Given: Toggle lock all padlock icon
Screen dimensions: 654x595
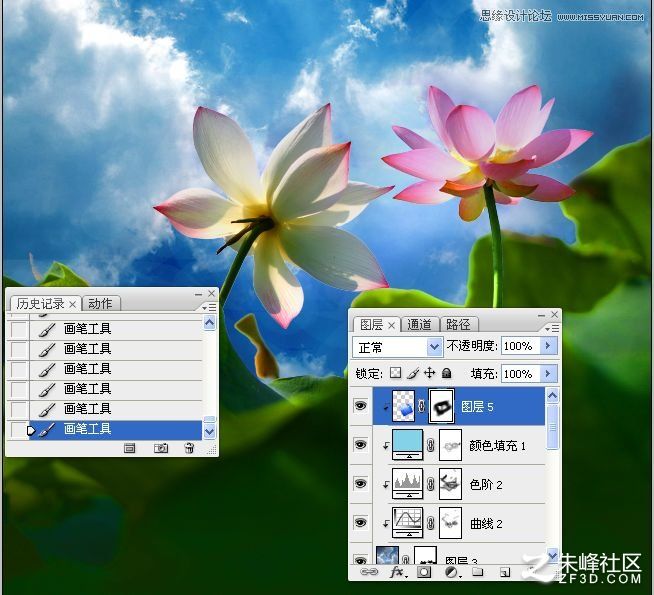Looking at the screenshot, I should click(x=447, y=372).
